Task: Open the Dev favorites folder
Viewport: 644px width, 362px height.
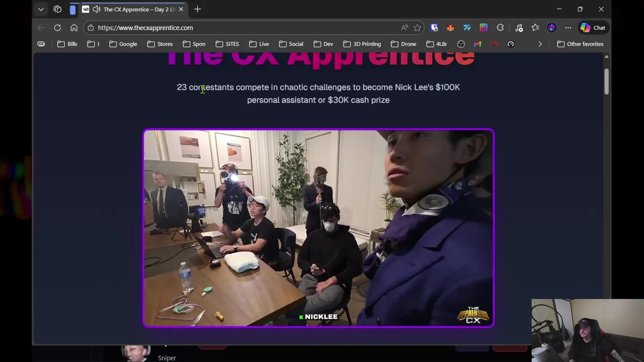Action: point(323,44)
